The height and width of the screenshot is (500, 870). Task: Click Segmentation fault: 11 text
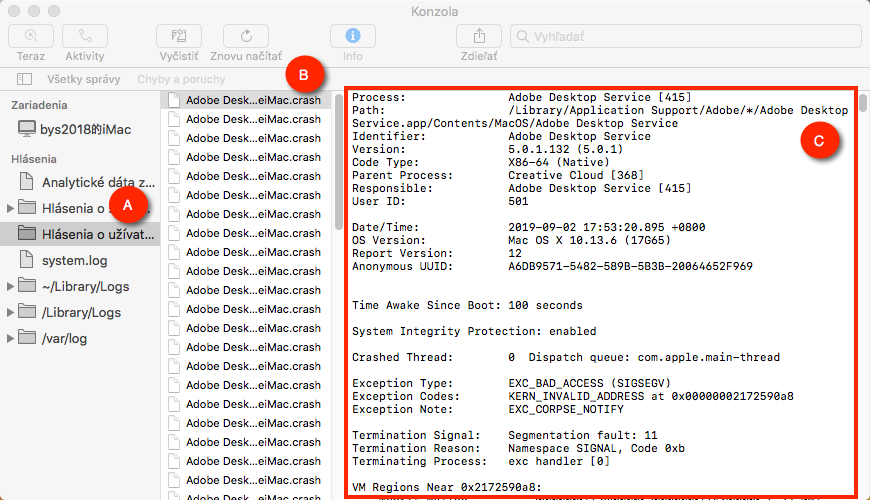[583, 436]
